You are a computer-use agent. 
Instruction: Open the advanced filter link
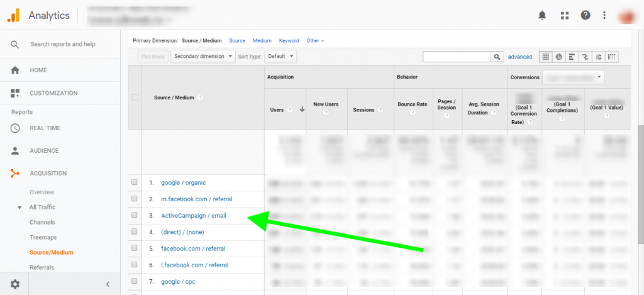click(x=520, y=57)
